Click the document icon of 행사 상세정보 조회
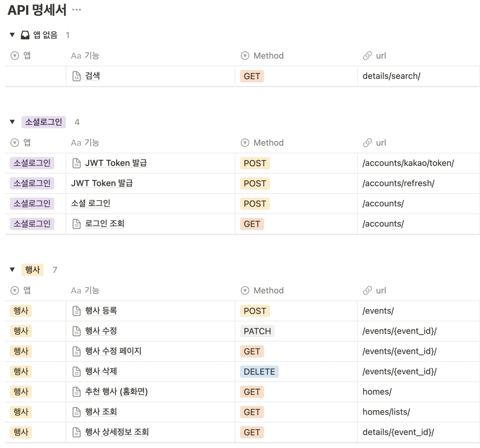Viewport: 480px width, 448px height. tap(76, 432)
